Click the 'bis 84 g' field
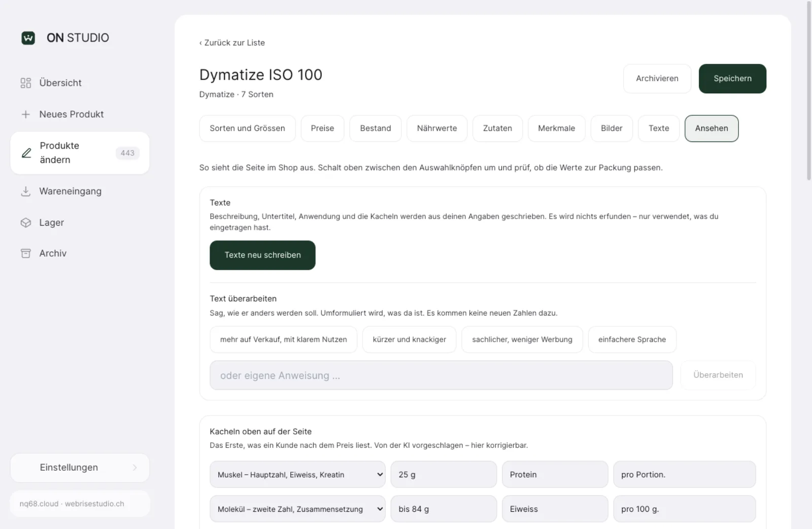This screenshot has height=529, width=812. 444,509
